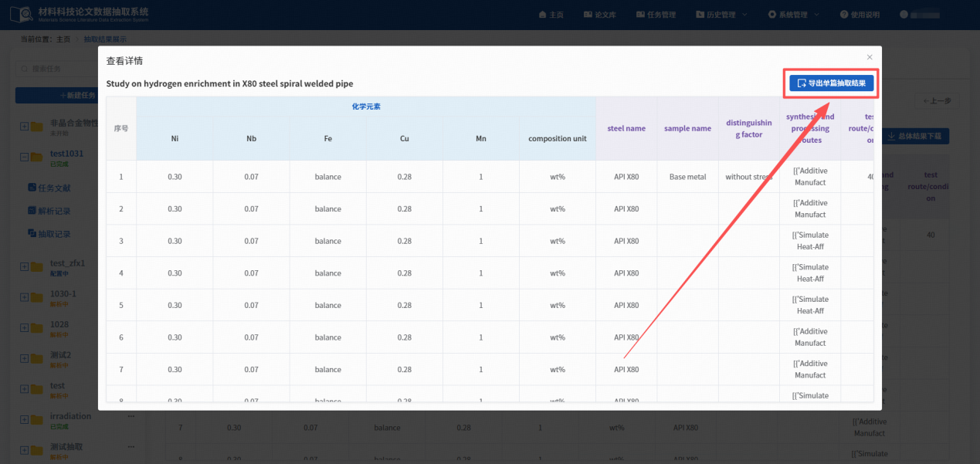The image size is (980, 464).
Task: Click the 任务文献 tree item icon
Action: (32, 188)
